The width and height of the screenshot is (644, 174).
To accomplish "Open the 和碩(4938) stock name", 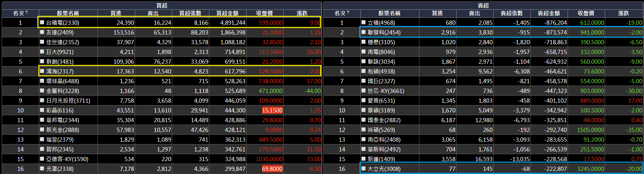I will (381, 71).
